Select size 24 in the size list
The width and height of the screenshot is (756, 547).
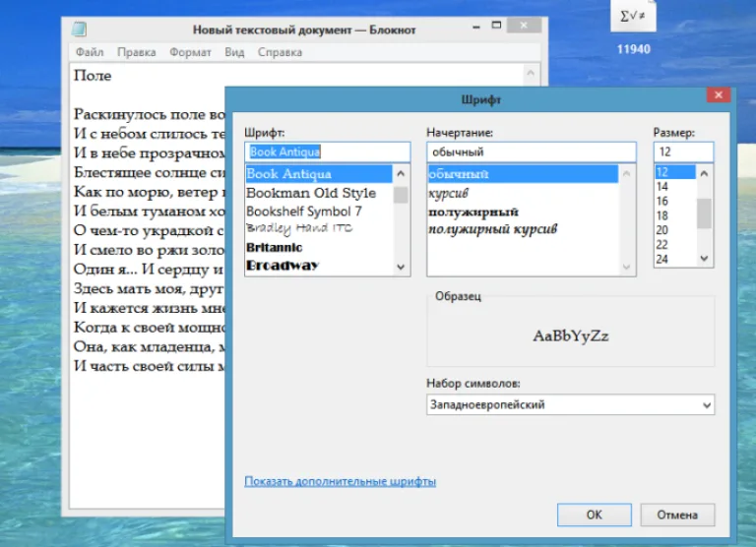(675, 259)
